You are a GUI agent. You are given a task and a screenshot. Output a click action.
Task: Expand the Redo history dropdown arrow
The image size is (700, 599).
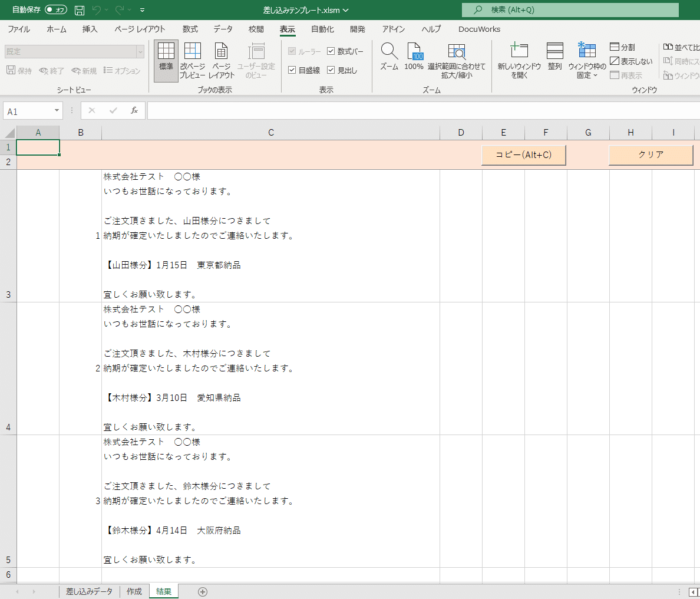(130, 10)
